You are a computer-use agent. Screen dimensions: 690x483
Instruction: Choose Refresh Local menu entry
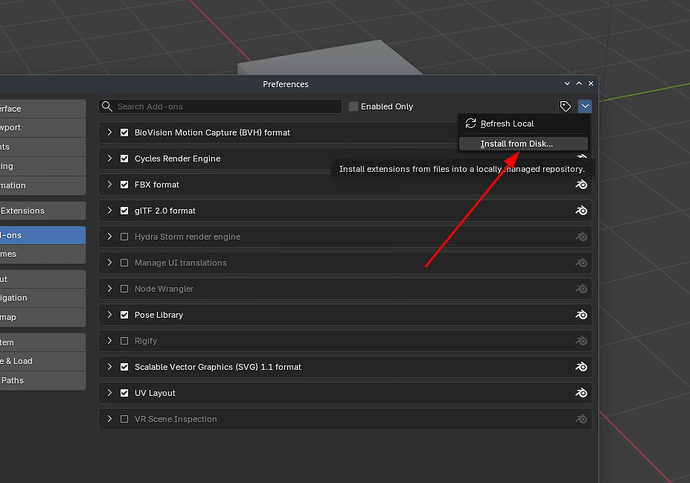point(523,124)
